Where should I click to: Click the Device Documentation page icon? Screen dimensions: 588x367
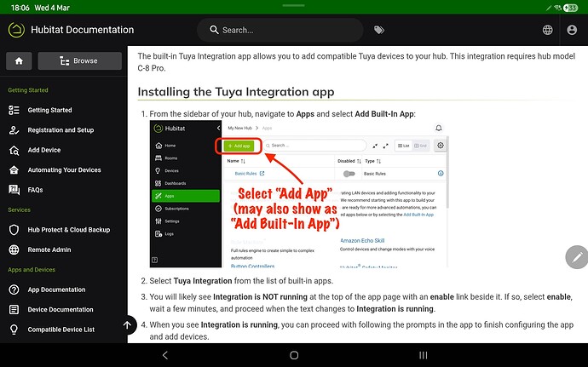(x=14, y=310)
